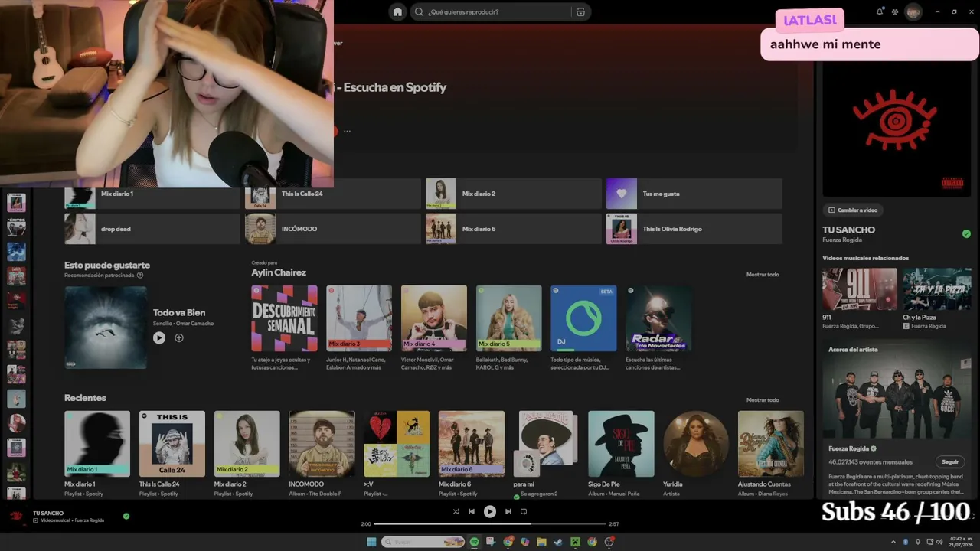Open Minecraft from the taskbar
Image resolution: width=980 pixels, height=551 pixels.
click(575, 542)
